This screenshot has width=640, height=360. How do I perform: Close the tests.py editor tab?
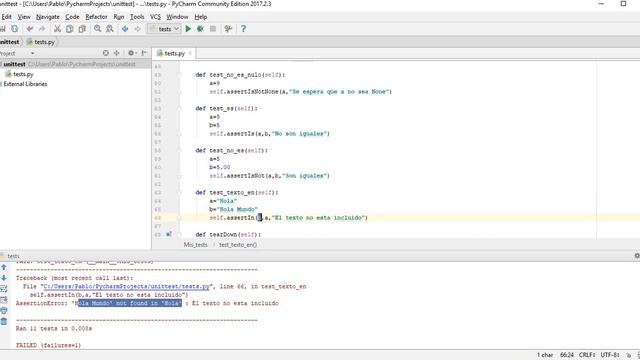[x=190, y=53]
